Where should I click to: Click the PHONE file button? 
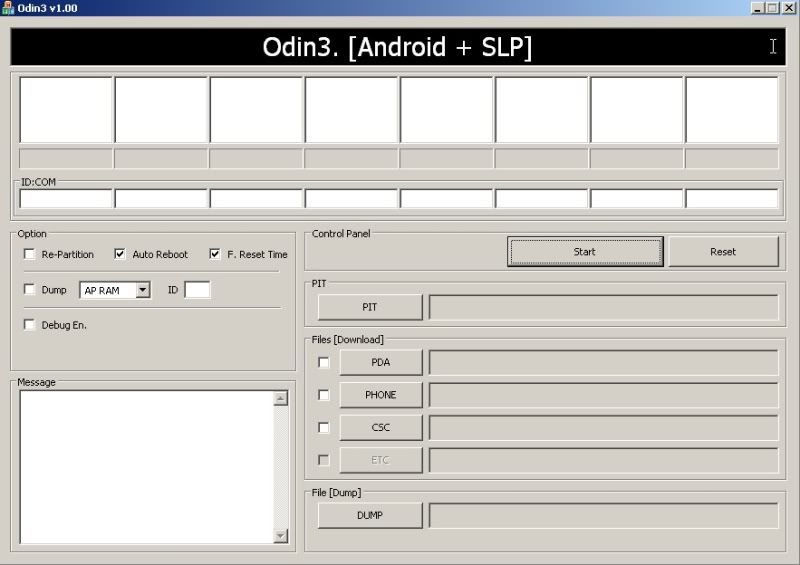(381, 395)
